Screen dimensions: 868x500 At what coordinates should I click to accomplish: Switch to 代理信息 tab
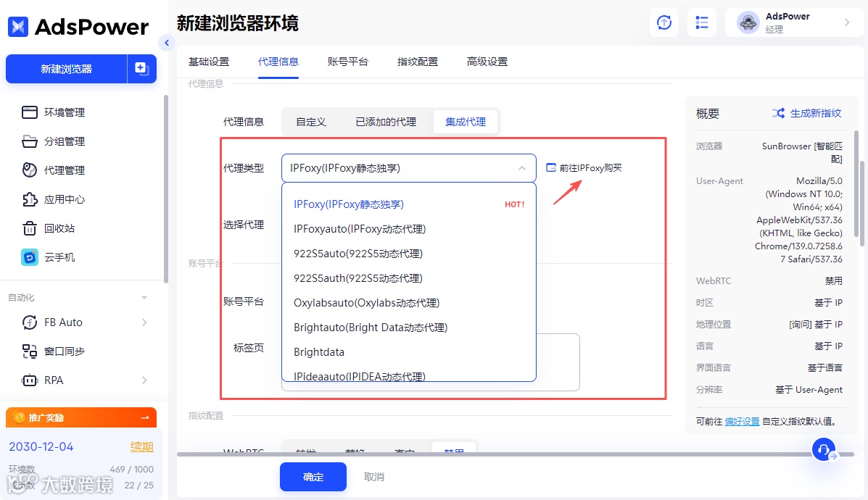pyautogui.click(x=278, y=62)
